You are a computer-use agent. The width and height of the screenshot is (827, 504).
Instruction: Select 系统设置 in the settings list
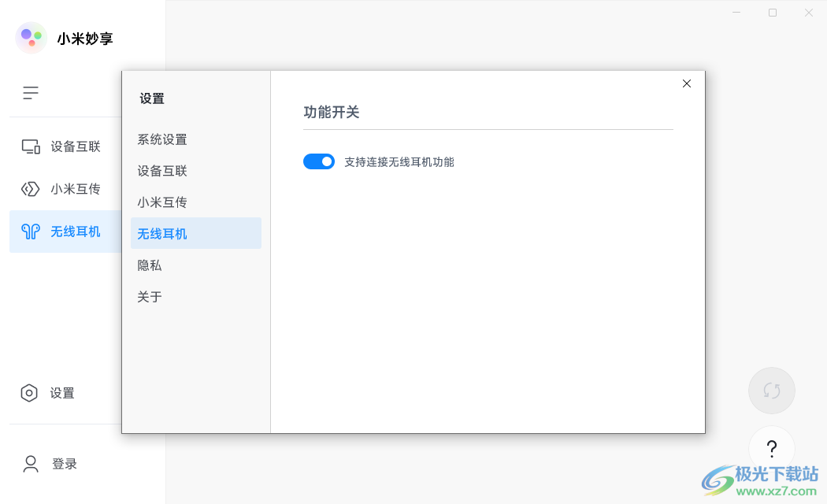[161, 139]
